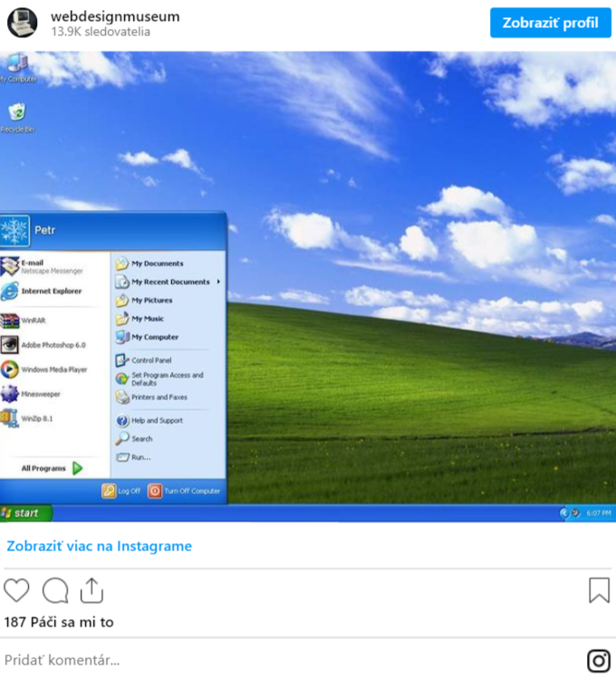Open the My Pictures folder icon
Screen dimensions: 616x679
tap(122, 300)
